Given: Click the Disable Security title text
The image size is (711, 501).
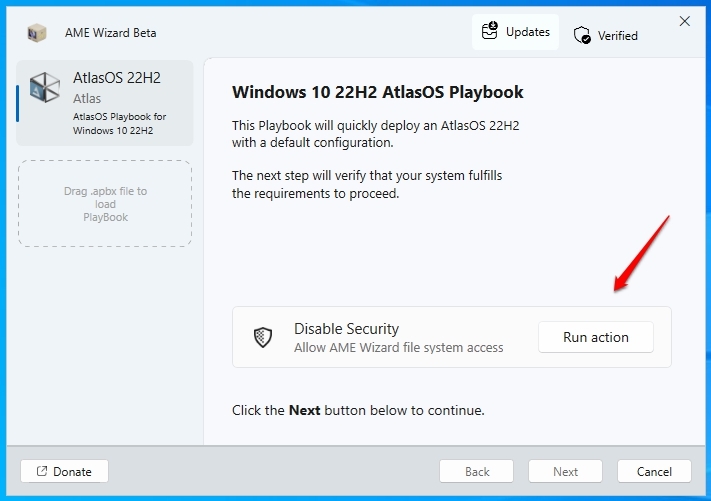Looking at the screenshot, I should click(346, 328).
